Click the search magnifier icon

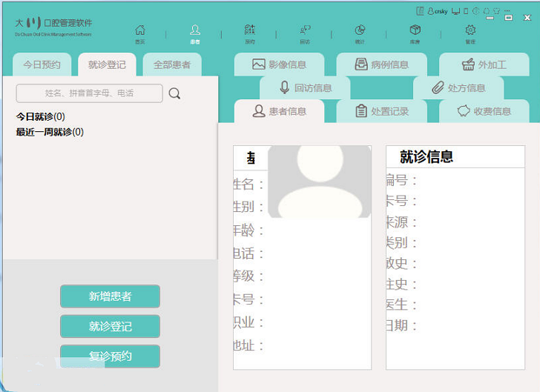(x=174, y=93)
